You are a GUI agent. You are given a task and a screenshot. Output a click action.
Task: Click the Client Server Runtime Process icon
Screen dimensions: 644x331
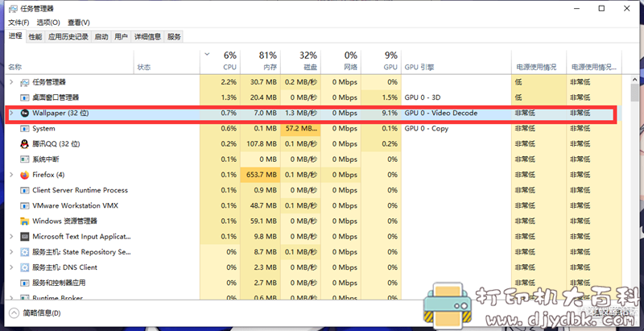point(25,190)
